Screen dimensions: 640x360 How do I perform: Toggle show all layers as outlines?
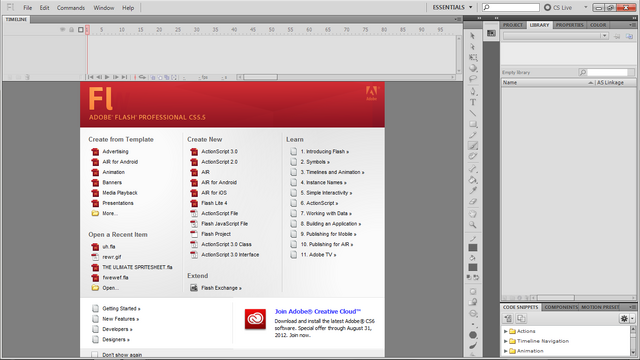[80, 30]
